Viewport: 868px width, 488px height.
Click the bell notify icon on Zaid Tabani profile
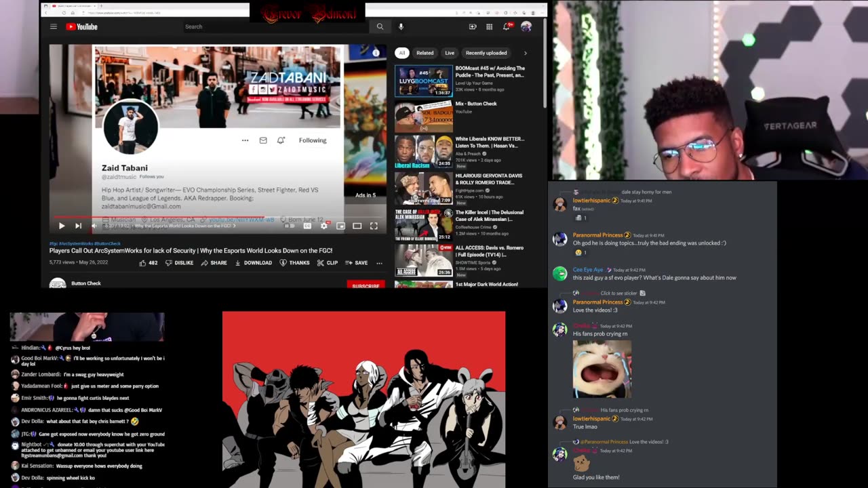pos(281,140)
